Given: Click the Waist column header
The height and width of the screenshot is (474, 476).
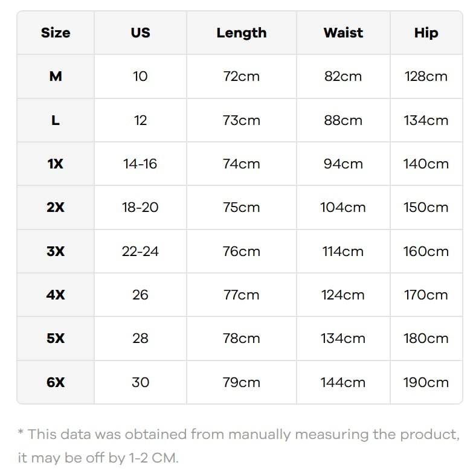Looking at the screenshot, I should tap(343, 33).
